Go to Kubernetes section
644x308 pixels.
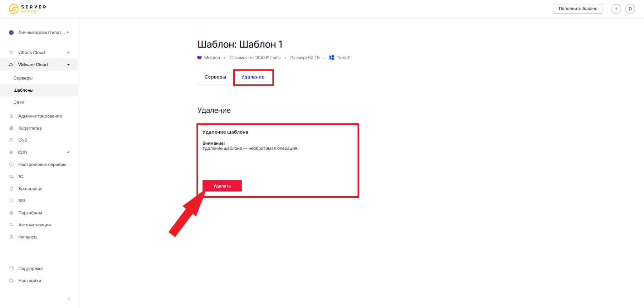point(30,128)
